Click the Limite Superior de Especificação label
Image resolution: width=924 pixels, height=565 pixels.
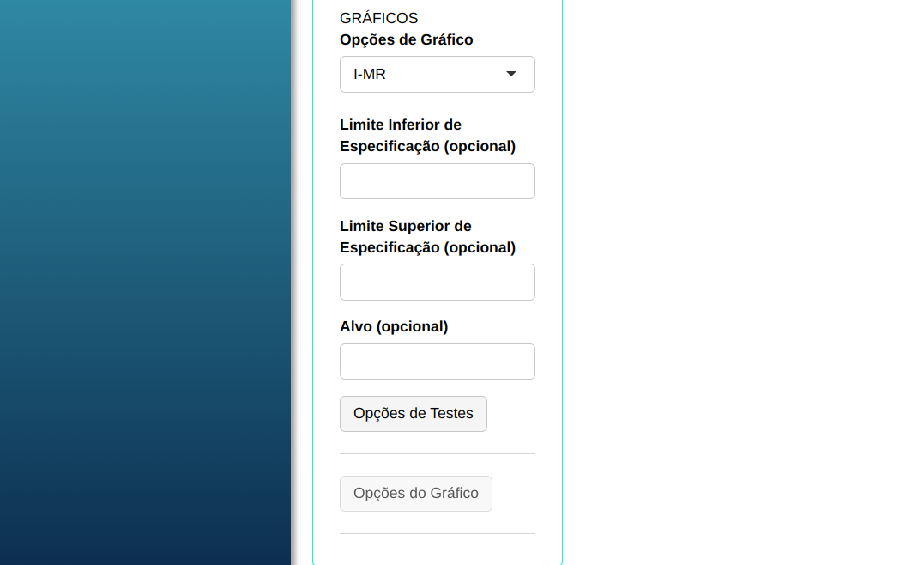tap(406, 226)
